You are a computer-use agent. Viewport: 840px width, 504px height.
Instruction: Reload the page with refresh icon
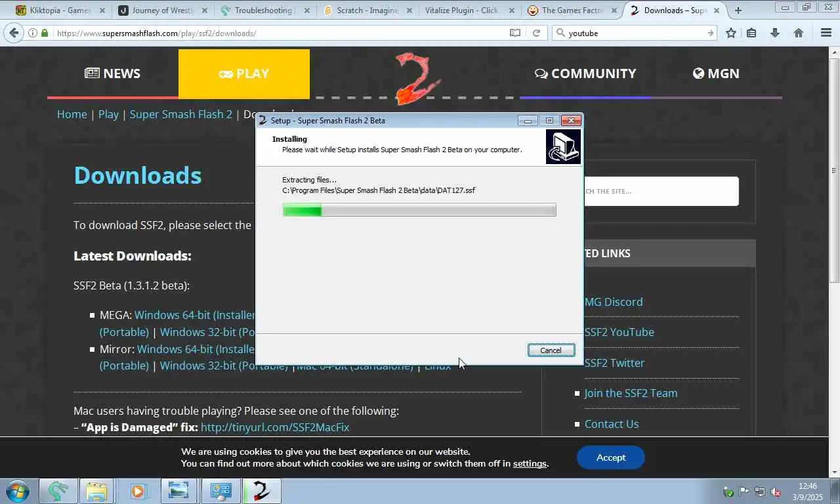[536, 33]
